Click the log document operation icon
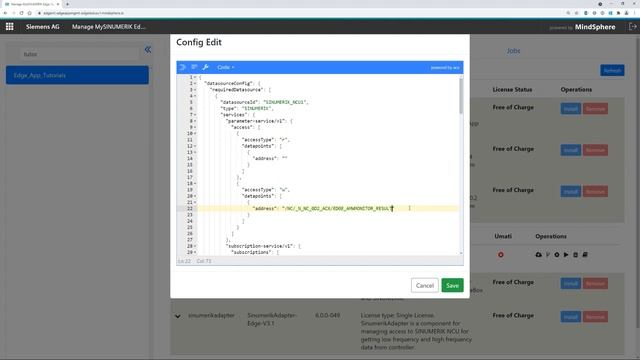 (x=585, y=255)
